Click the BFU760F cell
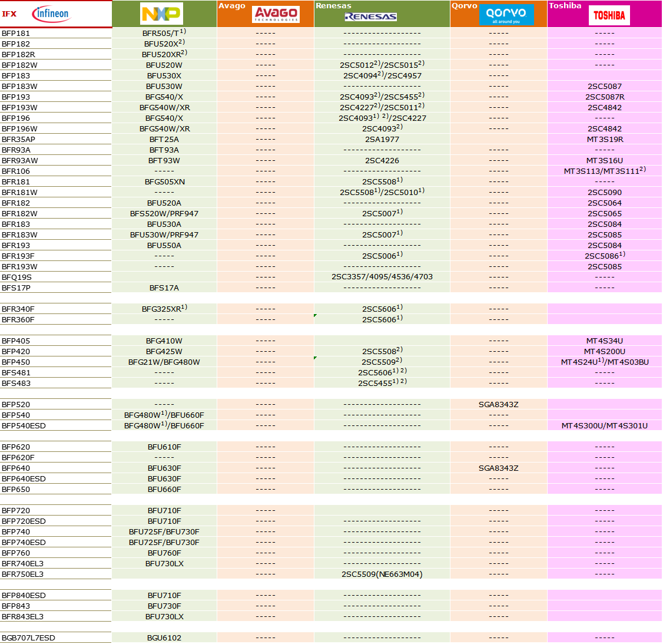663x644 pixels. 164,553
